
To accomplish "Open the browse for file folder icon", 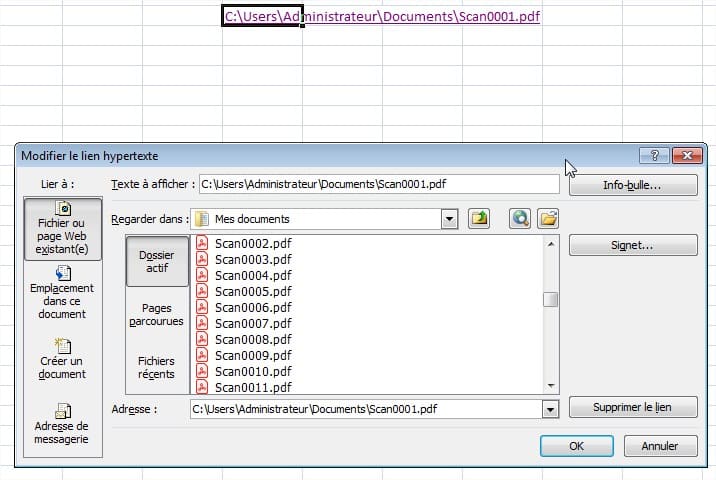I will (548, 219).
